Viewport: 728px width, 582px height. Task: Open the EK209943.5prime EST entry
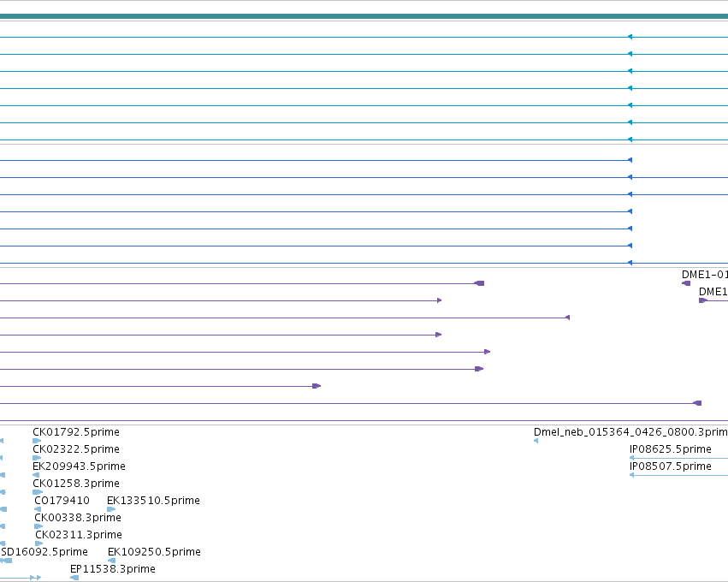click(x=79, y=466)
